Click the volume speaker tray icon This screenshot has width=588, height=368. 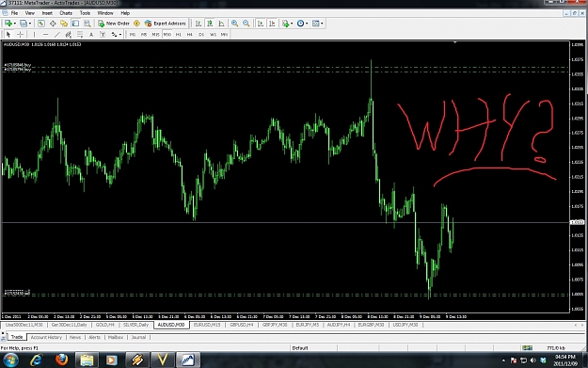click(533, 360)
